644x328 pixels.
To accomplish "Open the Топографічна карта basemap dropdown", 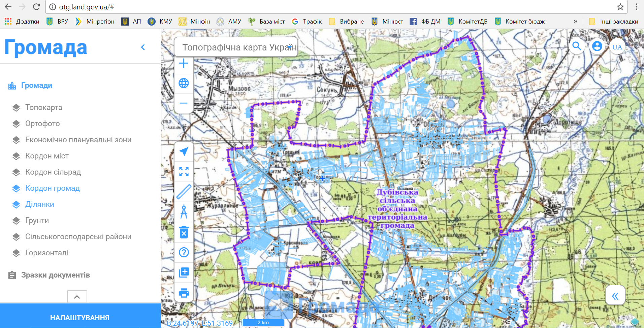I will [236, 47].
